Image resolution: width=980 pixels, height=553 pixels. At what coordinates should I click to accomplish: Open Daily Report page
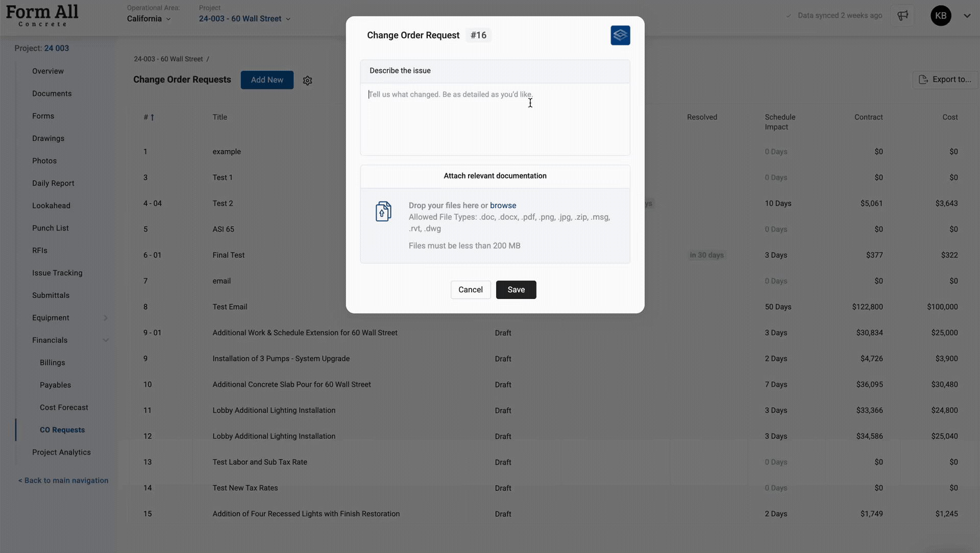pos(53,183)
